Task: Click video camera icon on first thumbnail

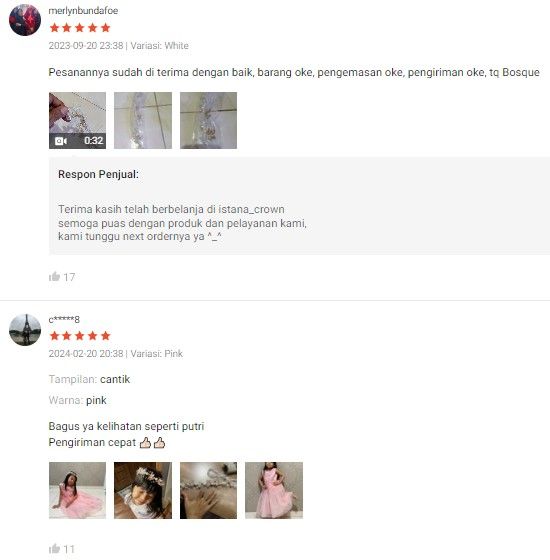Action: (61, 141)
